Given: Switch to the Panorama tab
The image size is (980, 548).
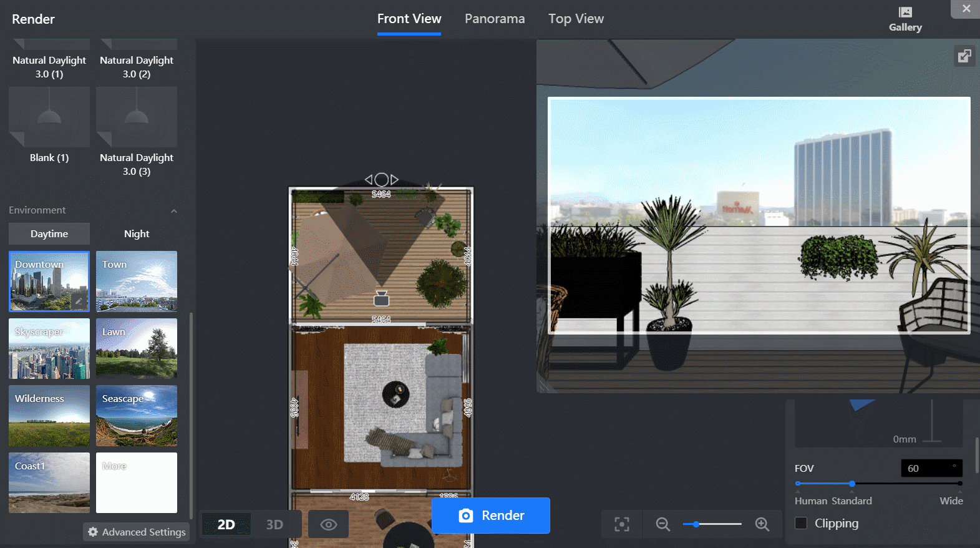Looking at the screenshot, I should pos(494,19).
